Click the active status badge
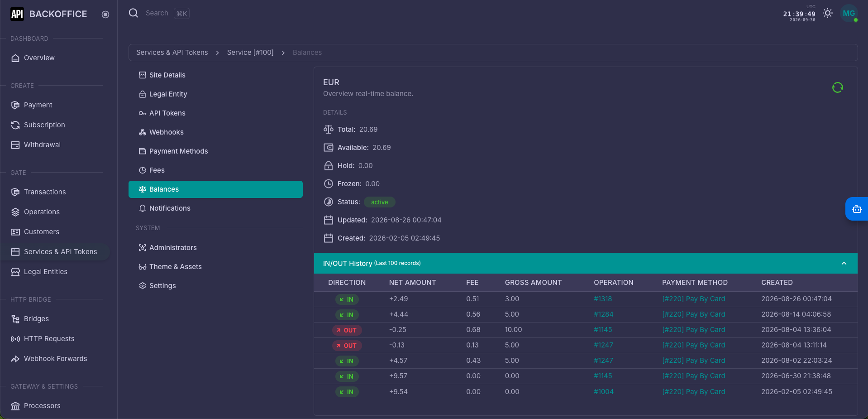The image size is (868, 419). pos(379,202)
